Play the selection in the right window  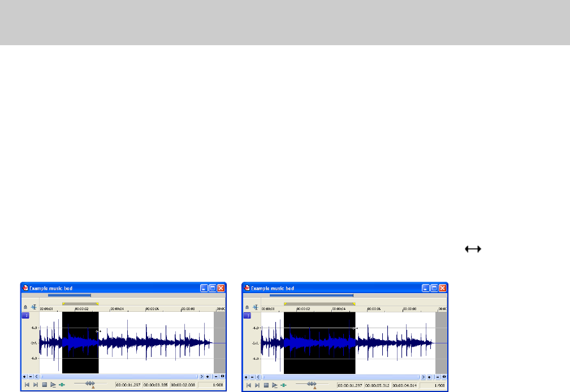tap(275, 385)
